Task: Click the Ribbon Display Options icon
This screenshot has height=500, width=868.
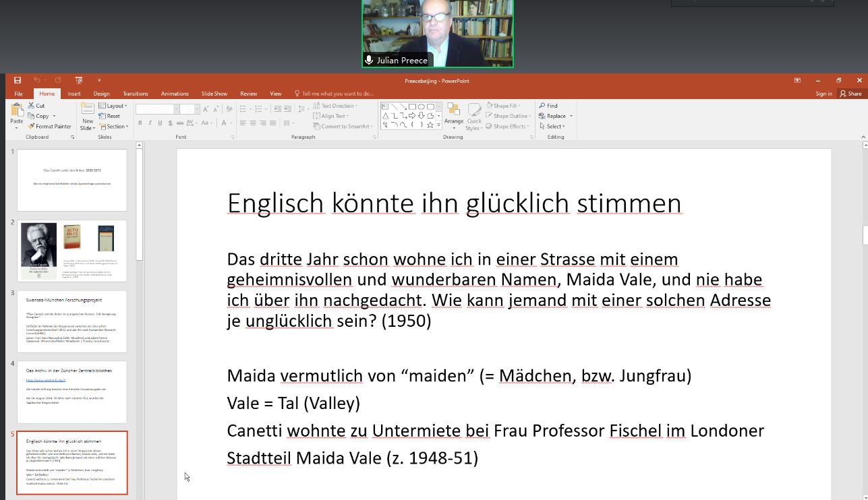Action: [797, 81]
